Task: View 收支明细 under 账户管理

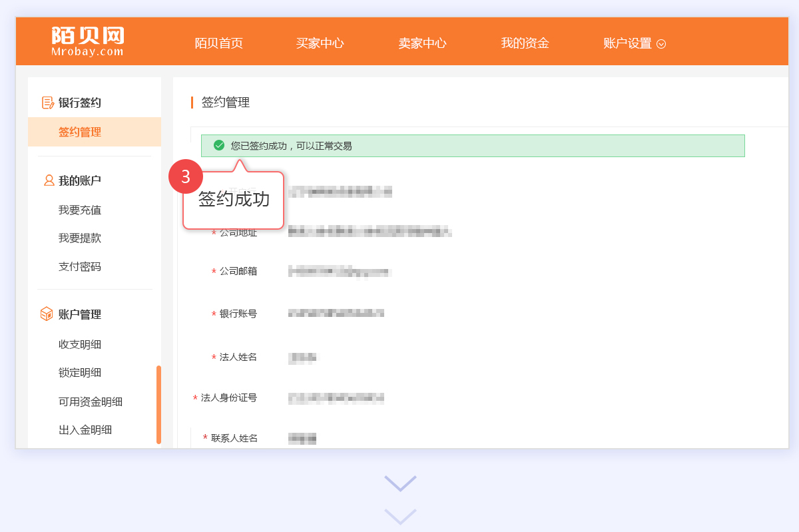Action: 80,344
